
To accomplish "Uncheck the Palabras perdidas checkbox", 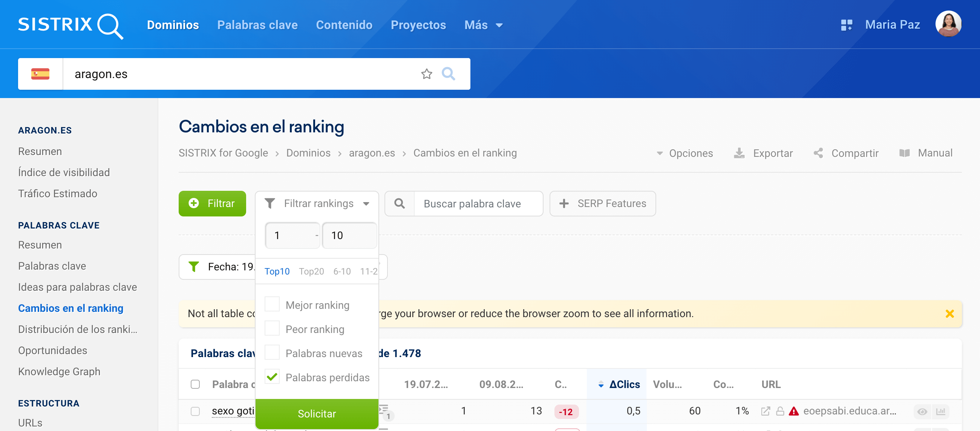I will pos(272,377).
